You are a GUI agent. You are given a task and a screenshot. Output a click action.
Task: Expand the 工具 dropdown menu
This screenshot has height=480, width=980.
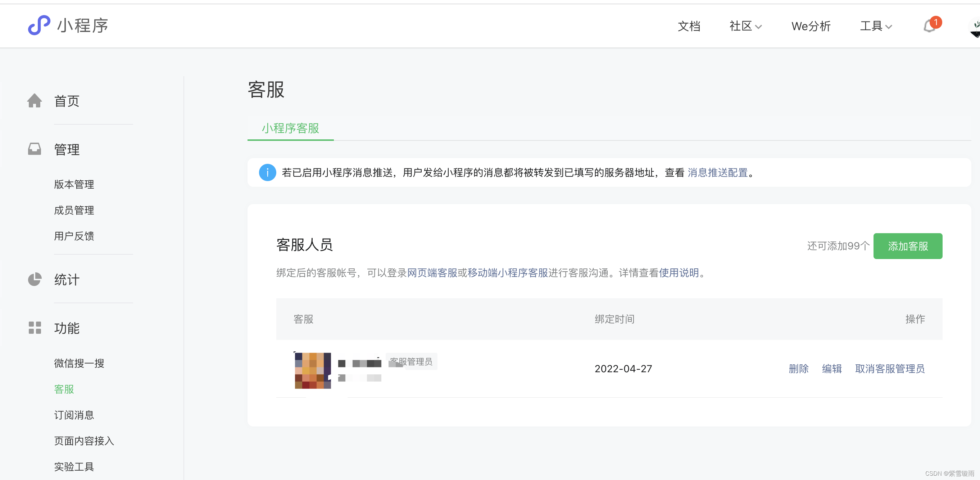click(x=875, y=26)
